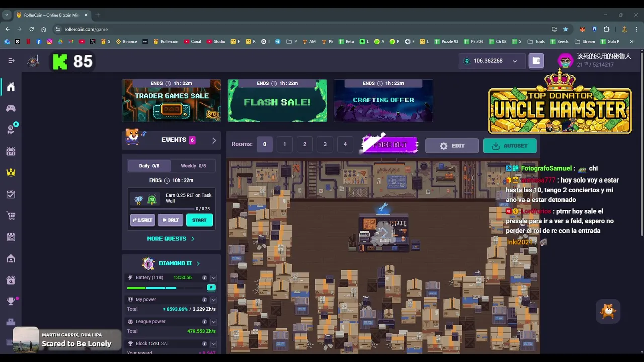The image size is (644, 362).
Task: Click the 1.5RLT reroll quest button
Action: click(x=142, y=220)
